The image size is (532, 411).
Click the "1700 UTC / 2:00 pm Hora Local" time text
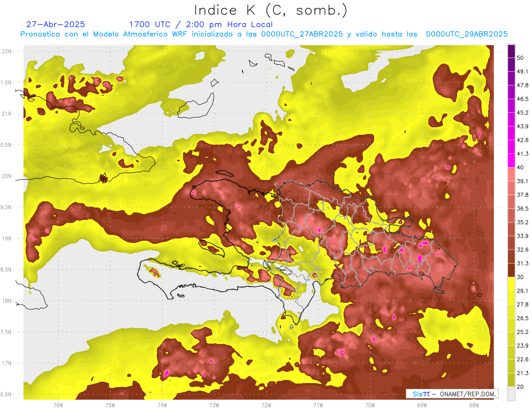(x=201, y=24)
